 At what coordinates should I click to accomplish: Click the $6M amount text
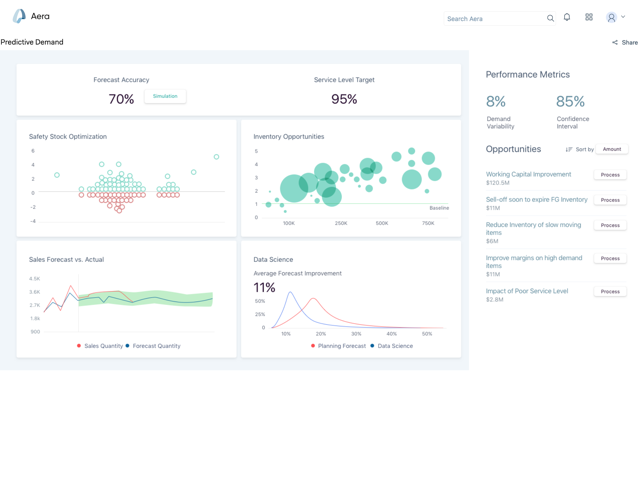click(x=492, y=241)
